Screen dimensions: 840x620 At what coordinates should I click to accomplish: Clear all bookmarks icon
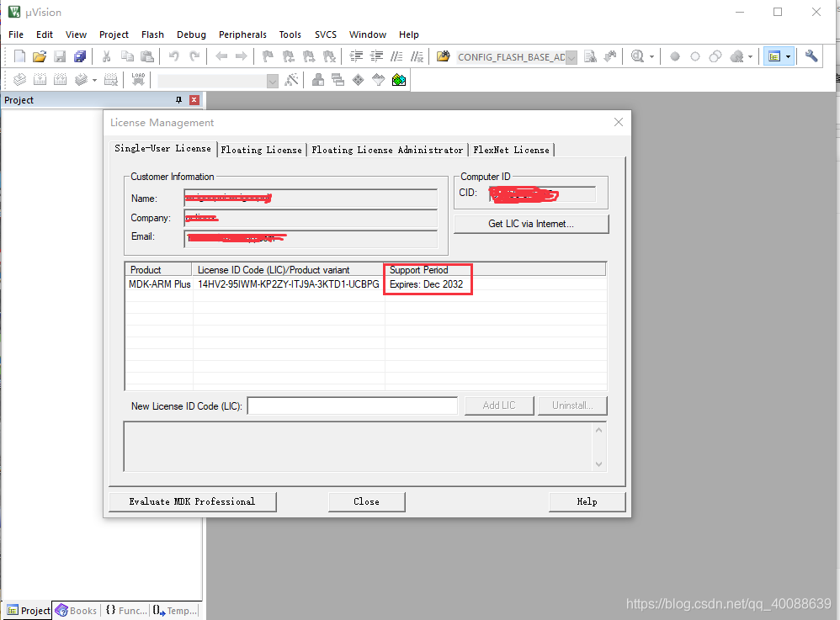329,56
